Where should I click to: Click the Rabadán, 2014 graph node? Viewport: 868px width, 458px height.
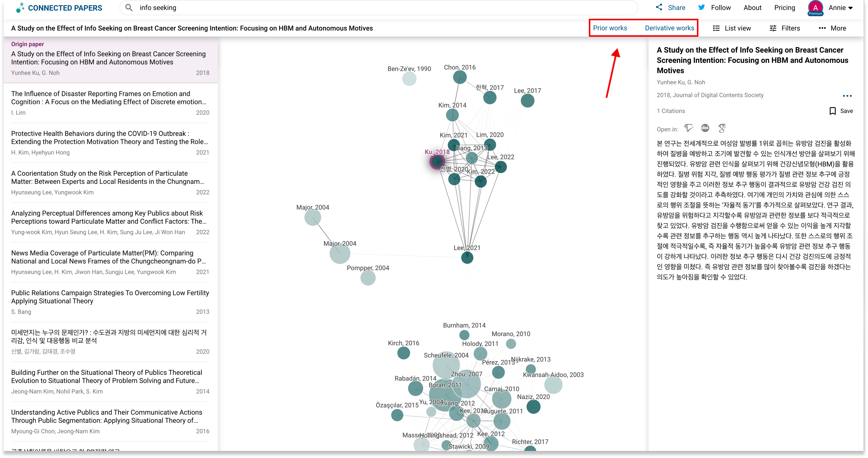pos(415,389)
